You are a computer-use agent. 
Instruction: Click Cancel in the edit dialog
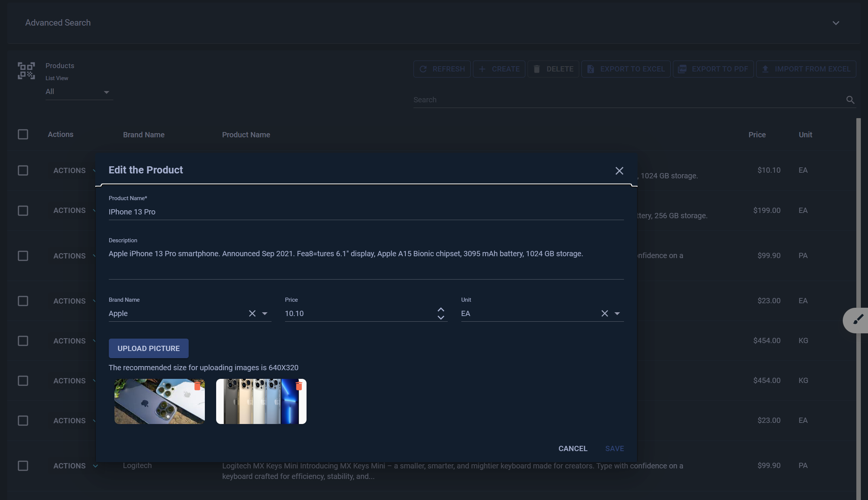click(x=572, y=448)
